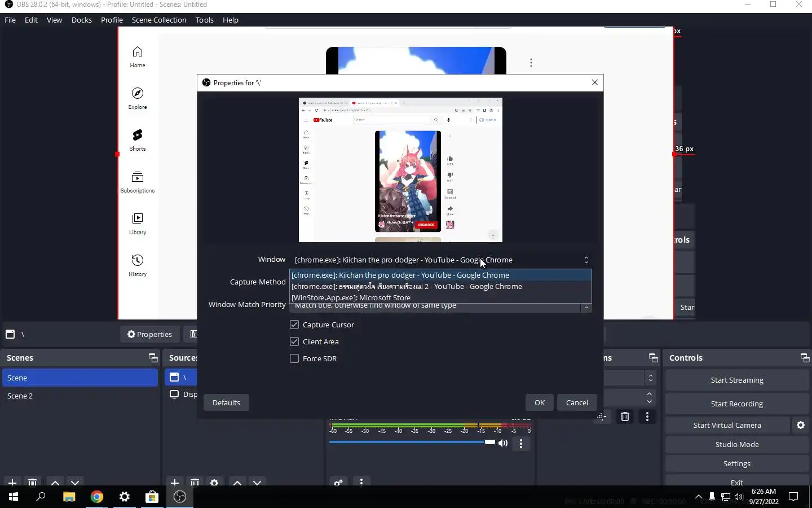The width and height of the screenshot is (812, 508).
Task: Enable Studio Mode from Controls
Action: pos(737,444)
